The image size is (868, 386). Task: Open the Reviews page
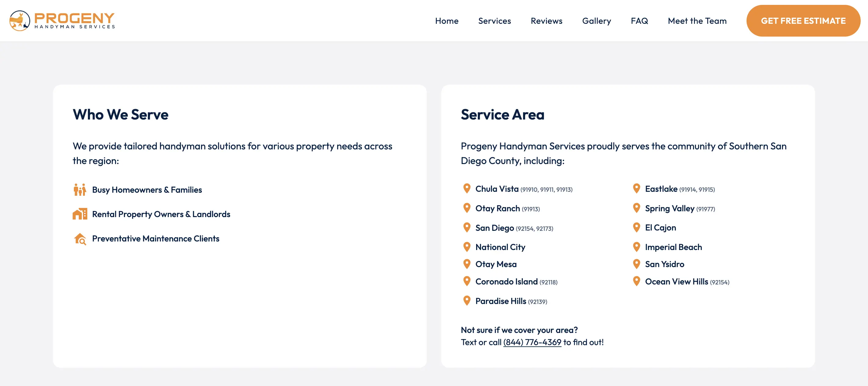[x=546, y=21]
